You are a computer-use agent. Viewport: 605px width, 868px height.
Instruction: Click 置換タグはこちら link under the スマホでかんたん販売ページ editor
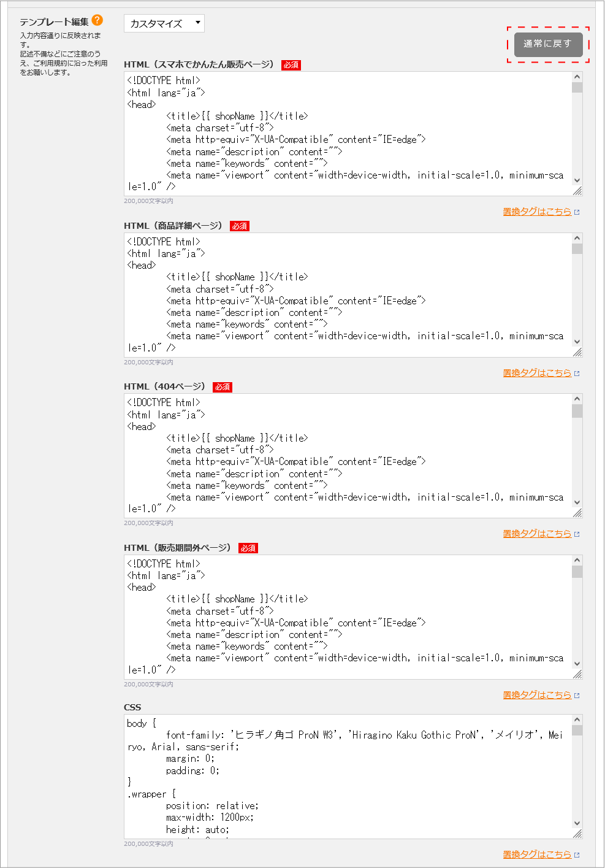point(537,212)
